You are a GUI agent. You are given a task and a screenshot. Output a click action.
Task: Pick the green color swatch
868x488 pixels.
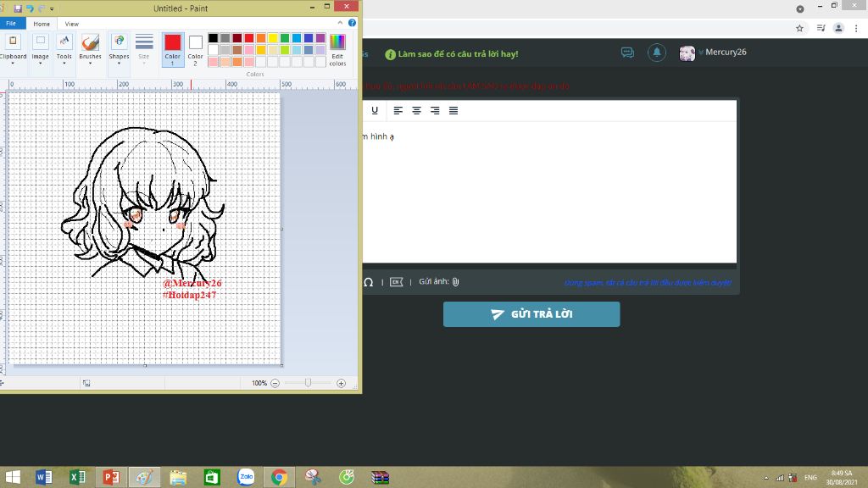[285, 37]
